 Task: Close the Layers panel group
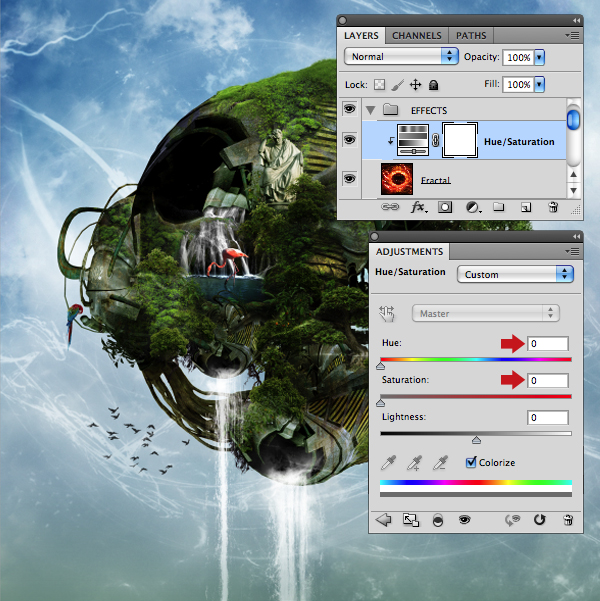click(x=343, y=20)
